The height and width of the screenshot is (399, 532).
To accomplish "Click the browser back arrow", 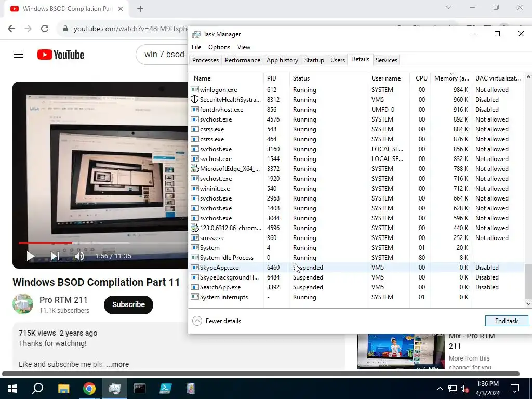I will coord(11,29).
